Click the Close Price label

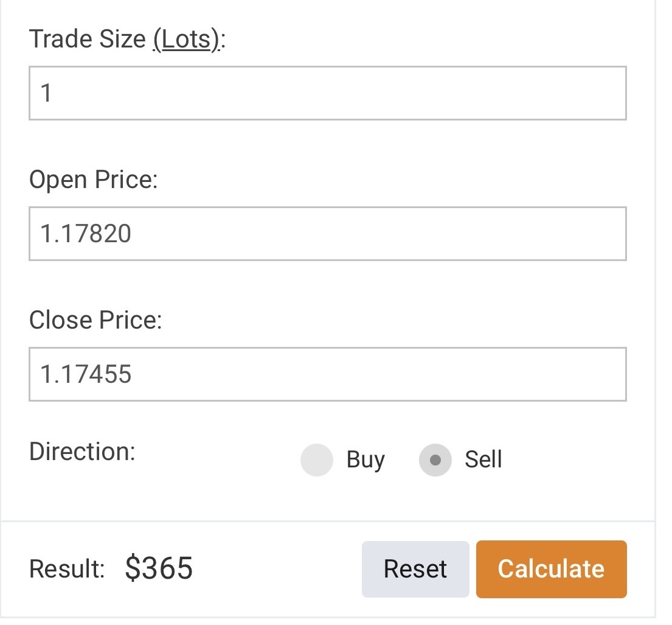[x=95, y=320]
